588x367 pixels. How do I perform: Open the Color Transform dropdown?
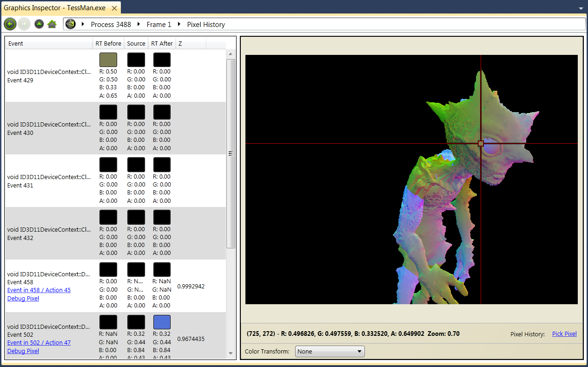tap(330, 351)
